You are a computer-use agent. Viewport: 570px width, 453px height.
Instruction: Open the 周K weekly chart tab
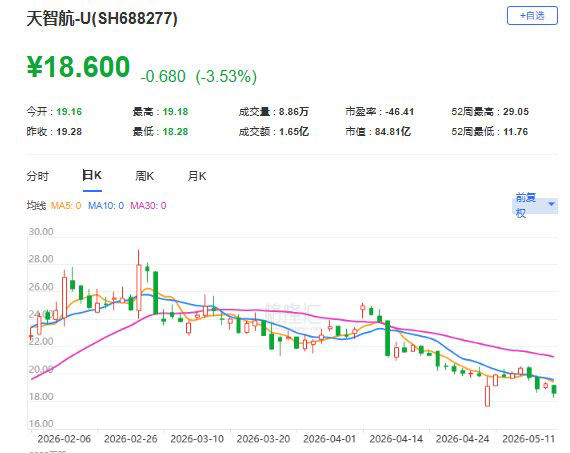[x=144, y=176]
